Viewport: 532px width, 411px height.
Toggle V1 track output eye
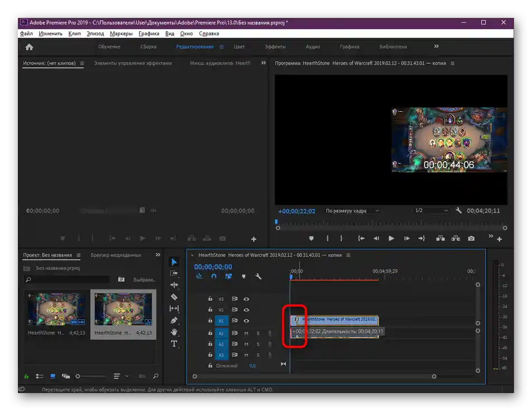tap(246, 320)
